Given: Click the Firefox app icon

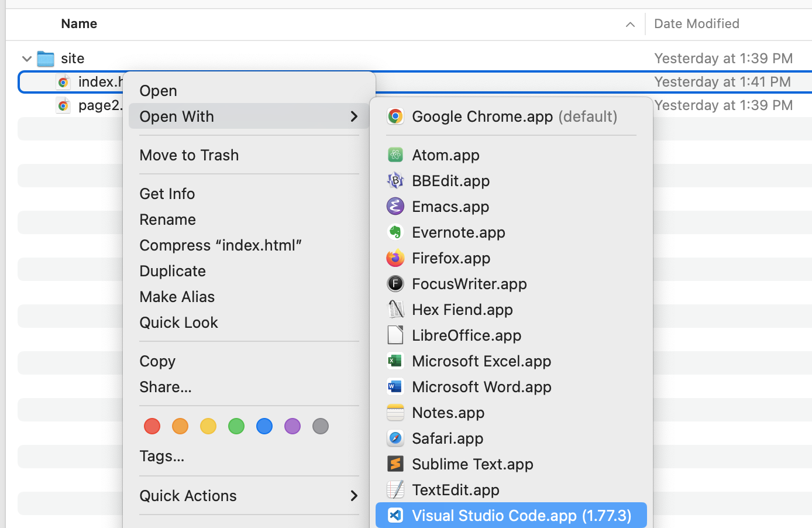Looking at the screenshot, I should [x=395, y=258].
